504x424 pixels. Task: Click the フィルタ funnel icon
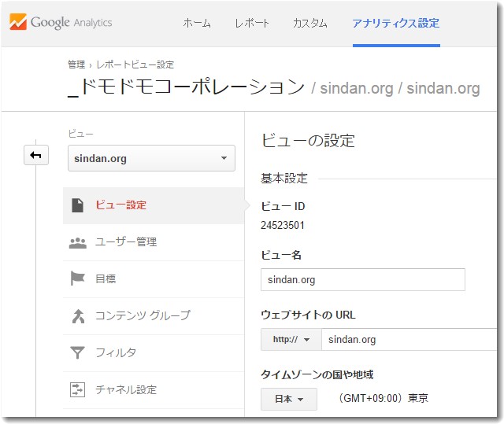point(77,352)
